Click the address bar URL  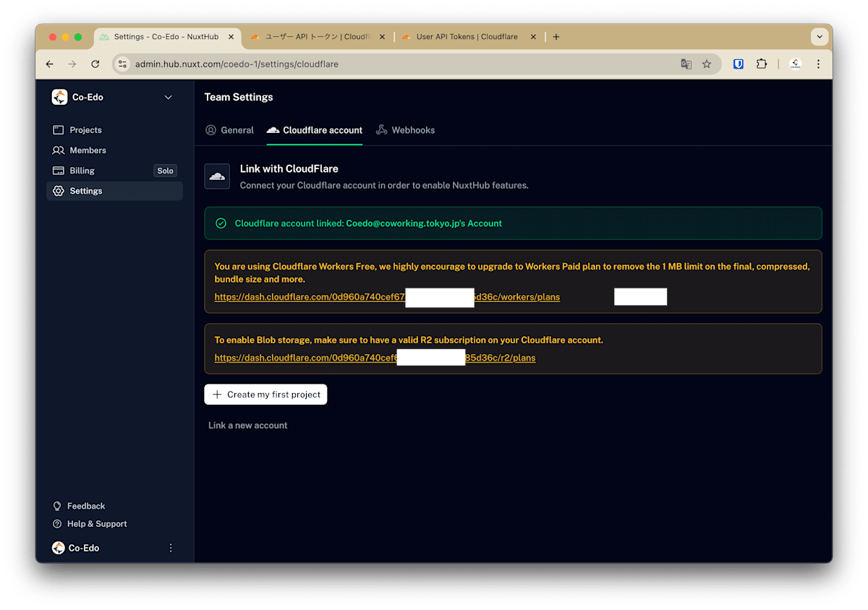click(x=237, y=64)
